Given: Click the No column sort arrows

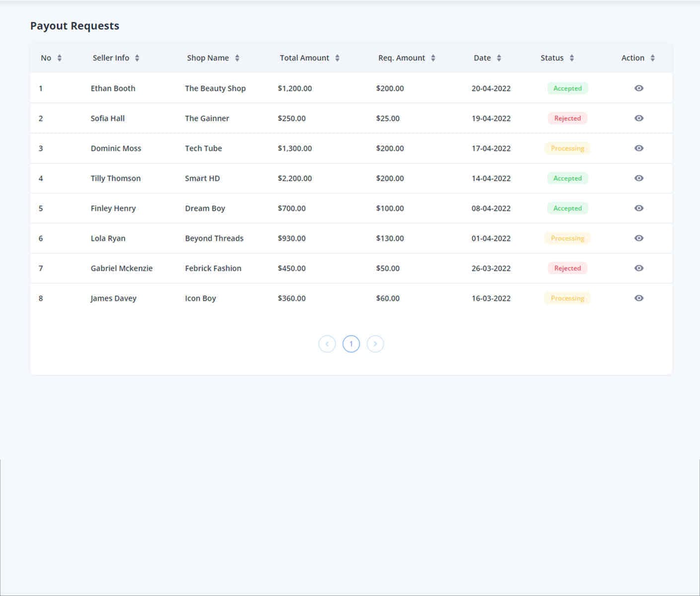Looking at the screenshot, I should pyautogui.click(x=59, y=58).
